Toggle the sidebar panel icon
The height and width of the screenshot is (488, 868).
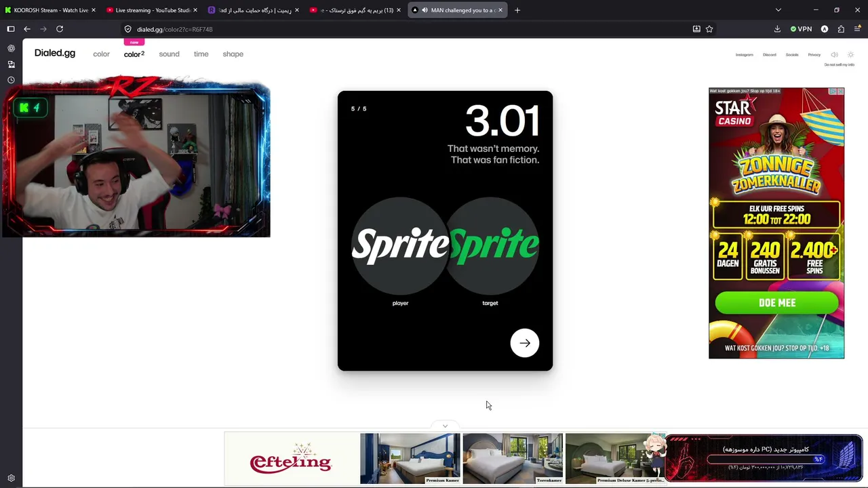point(11,29)
